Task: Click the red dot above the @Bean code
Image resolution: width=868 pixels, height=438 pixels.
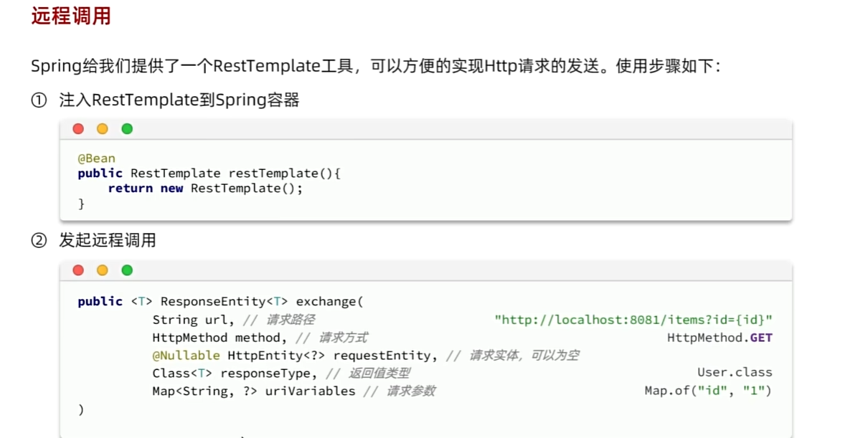Action: (x=78, y=129)
